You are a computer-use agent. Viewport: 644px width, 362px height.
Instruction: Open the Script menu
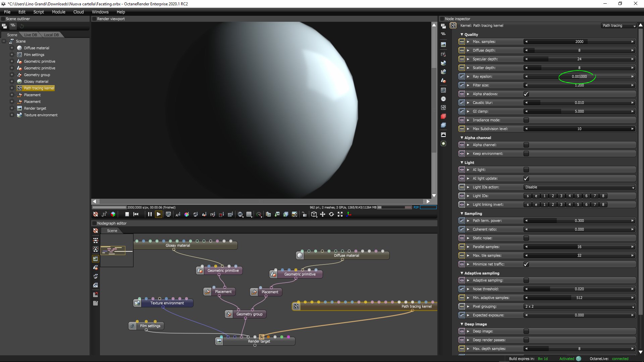click(39, 12)
